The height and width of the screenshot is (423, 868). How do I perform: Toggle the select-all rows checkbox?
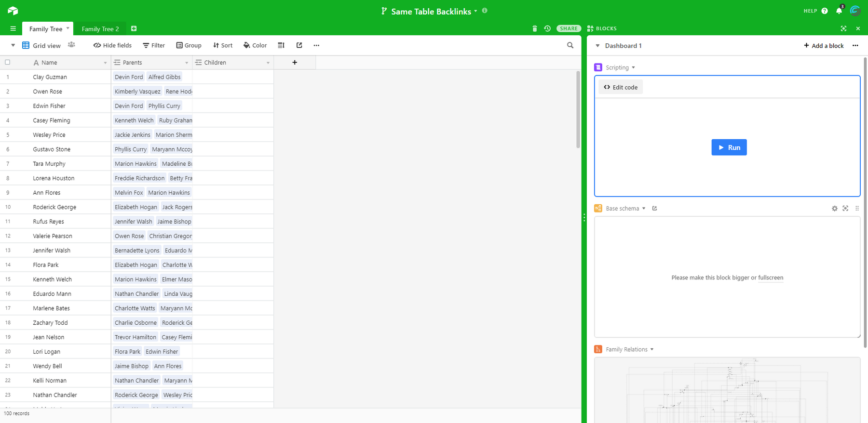point(8,62)
